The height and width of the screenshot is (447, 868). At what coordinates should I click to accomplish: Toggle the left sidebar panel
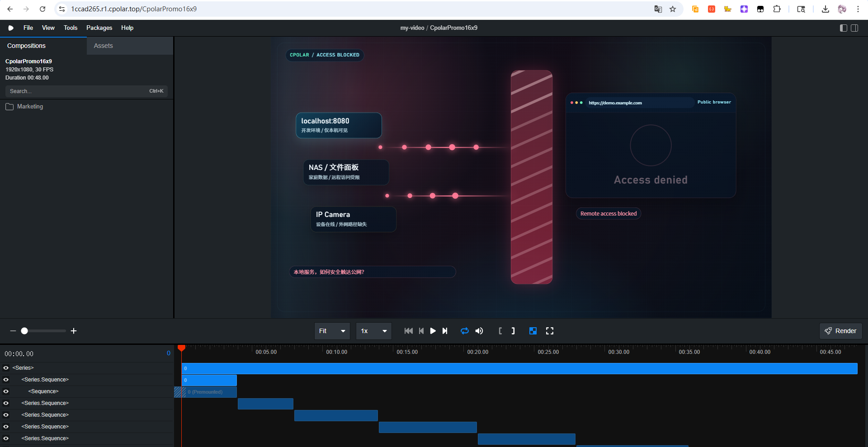(x=843, y=28)
